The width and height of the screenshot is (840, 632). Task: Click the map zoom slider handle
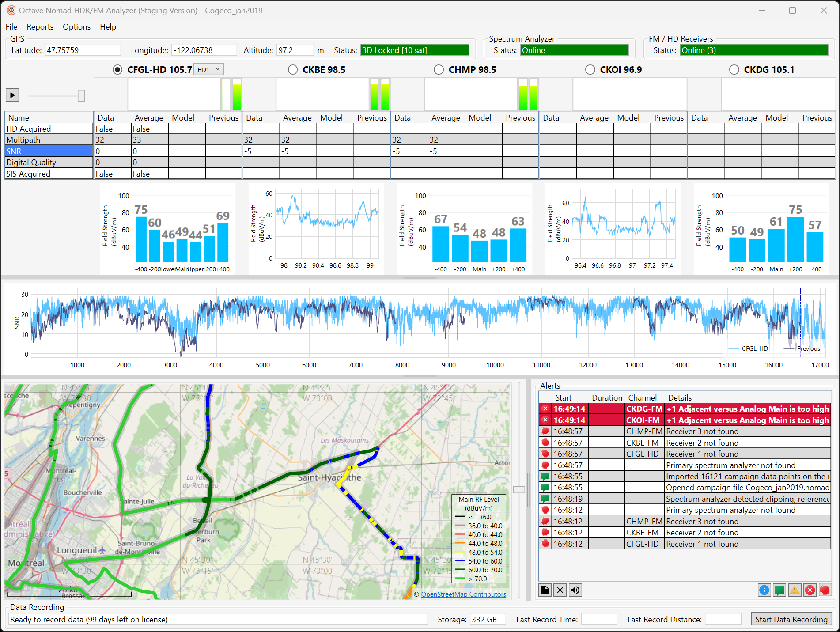519,490
